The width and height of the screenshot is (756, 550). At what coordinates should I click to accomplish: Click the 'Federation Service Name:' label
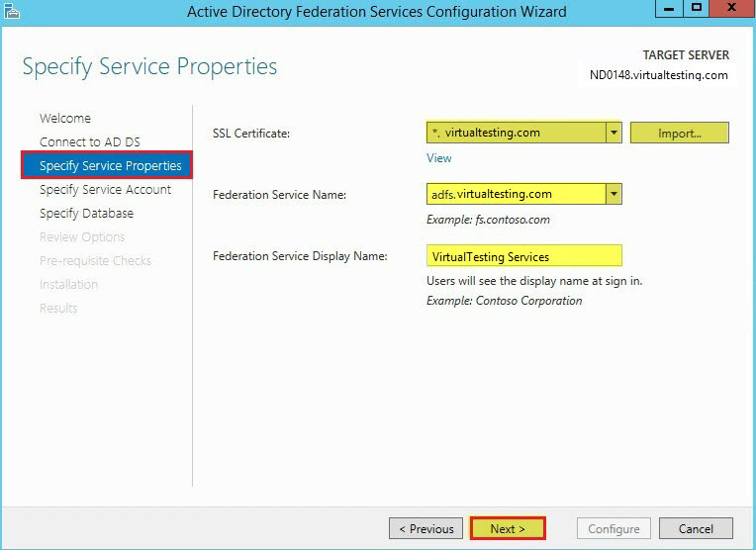point(279,195)
